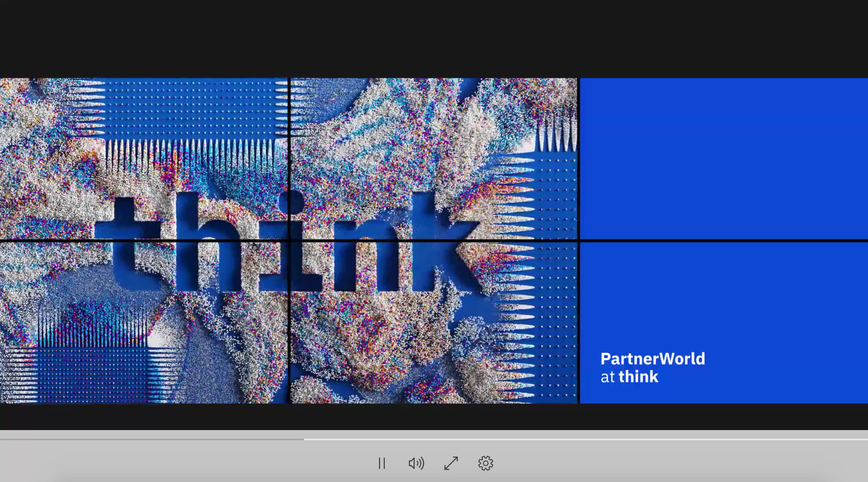The image size is (868, 482).
Task: Click the video frame showing think
Action: pyautogui.click(x=434, y=240)
